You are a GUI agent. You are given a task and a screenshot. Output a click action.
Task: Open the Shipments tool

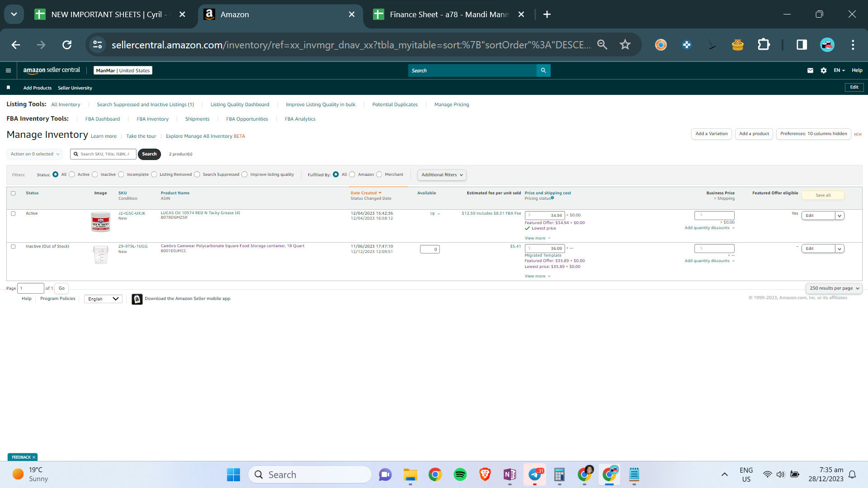coord(197,119)
